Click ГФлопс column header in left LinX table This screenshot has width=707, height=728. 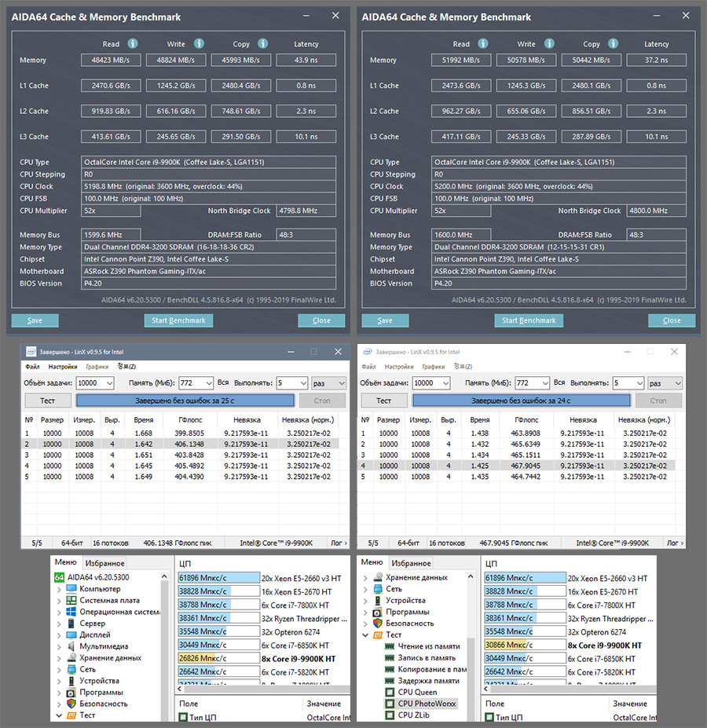[x=190, y=419]
